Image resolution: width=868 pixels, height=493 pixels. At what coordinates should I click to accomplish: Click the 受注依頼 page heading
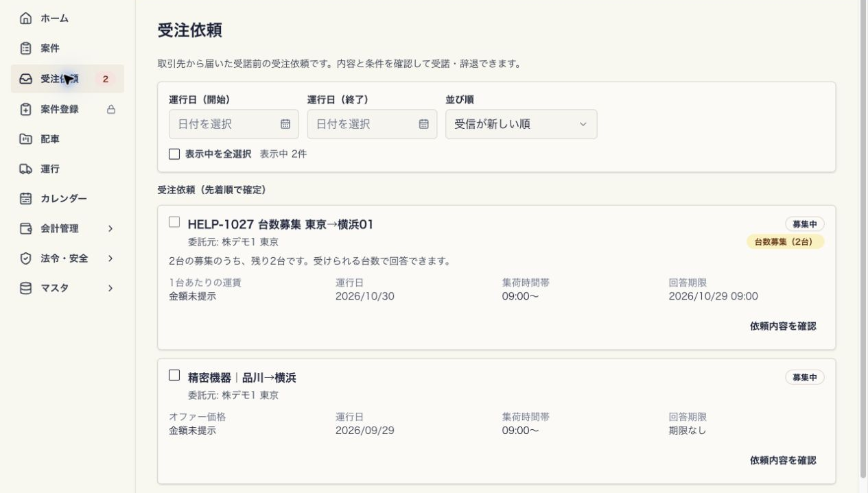point(190,31)
